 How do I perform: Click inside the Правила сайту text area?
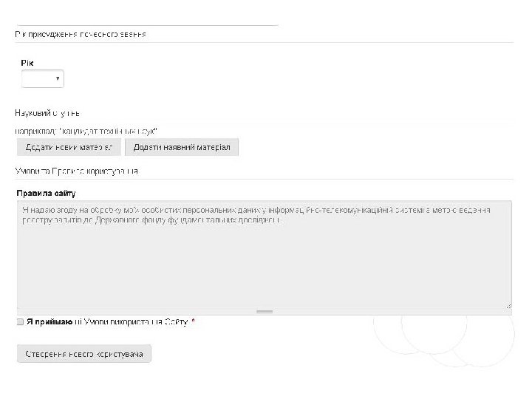coord(264,266)
